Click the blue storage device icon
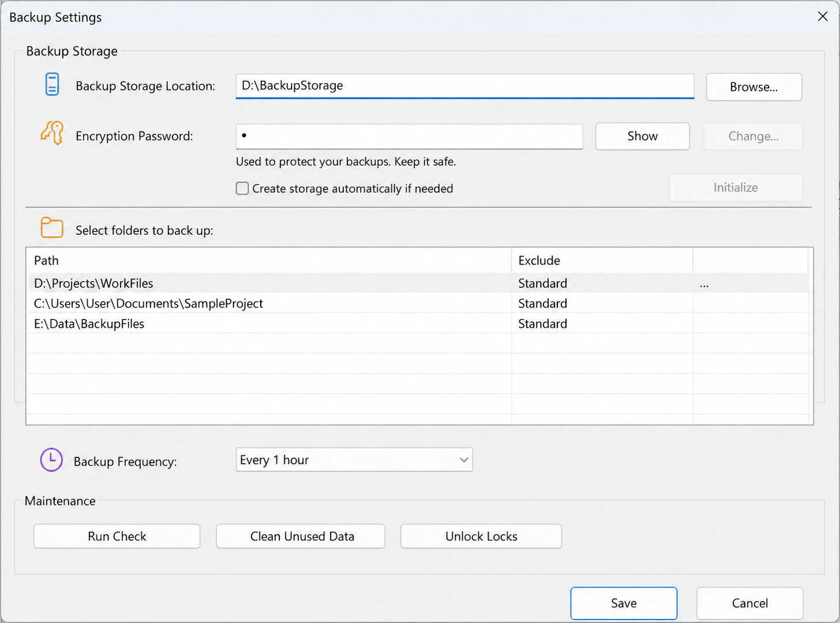 pyautogui.click(x=52, y=84)
